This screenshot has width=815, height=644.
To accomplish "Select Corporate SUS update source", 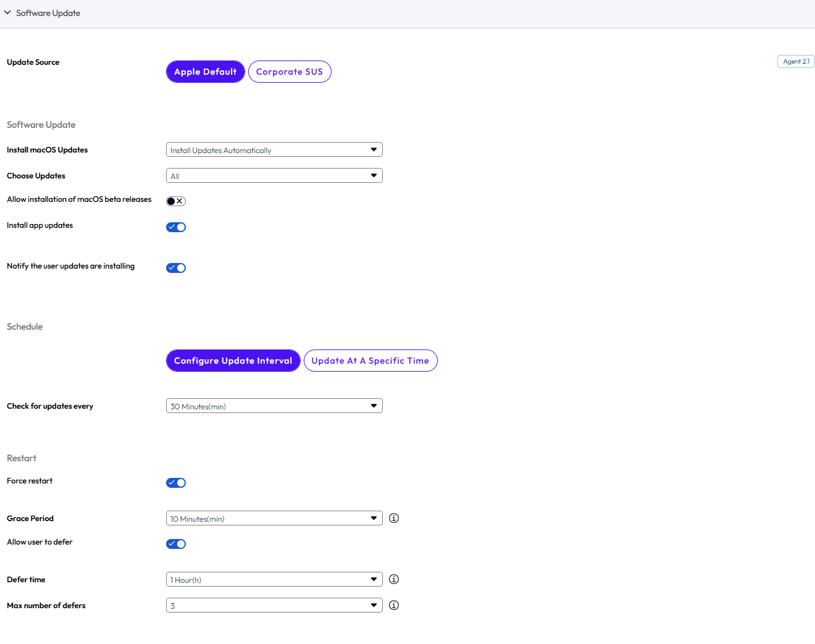I will click(290, 72).
